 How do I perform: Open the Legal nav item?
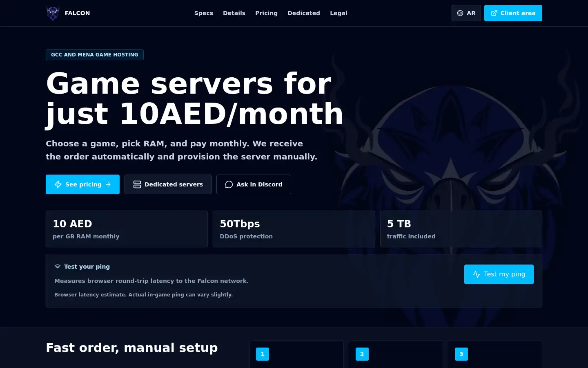point(339,13)
